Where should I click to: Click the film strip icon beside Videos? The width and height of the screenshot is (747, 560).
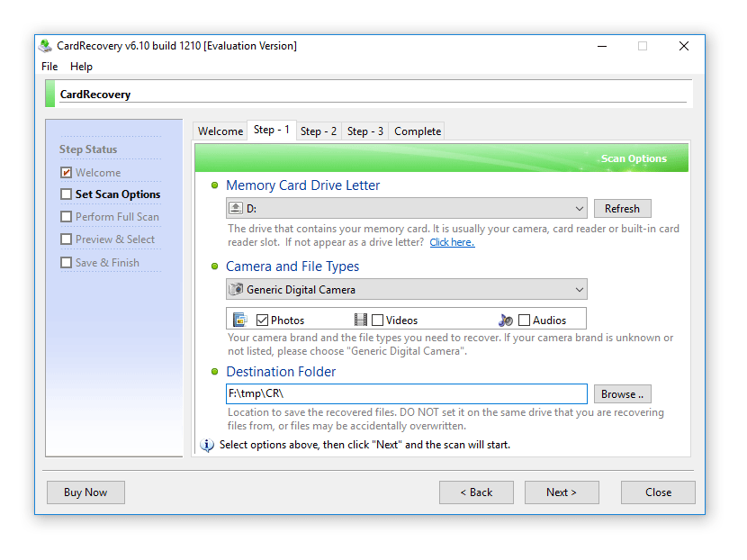[360, 320]
